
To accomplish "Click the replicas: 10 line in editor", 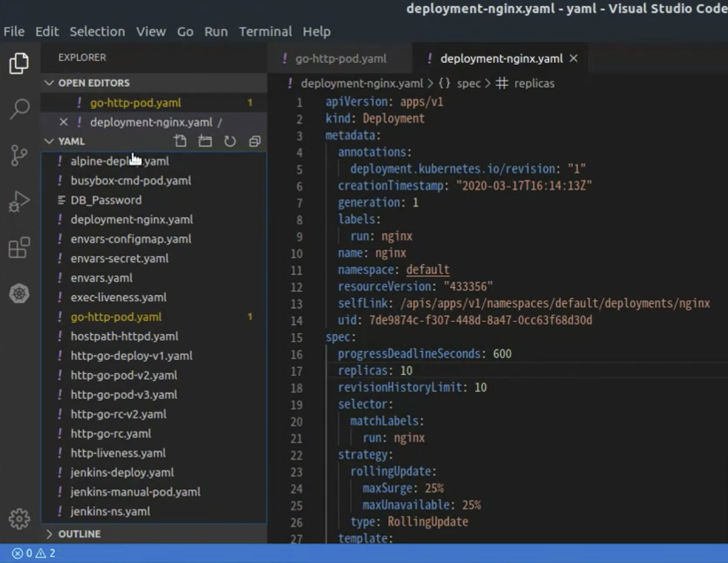I will (375, 370).
